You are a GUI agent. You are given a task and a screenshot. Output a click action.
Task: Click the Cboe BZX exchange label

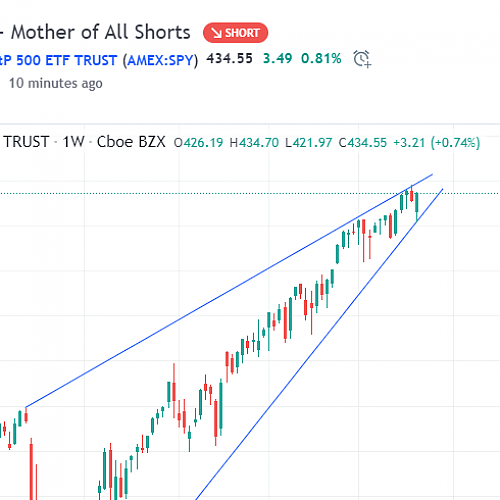click(x=131, y=142)
